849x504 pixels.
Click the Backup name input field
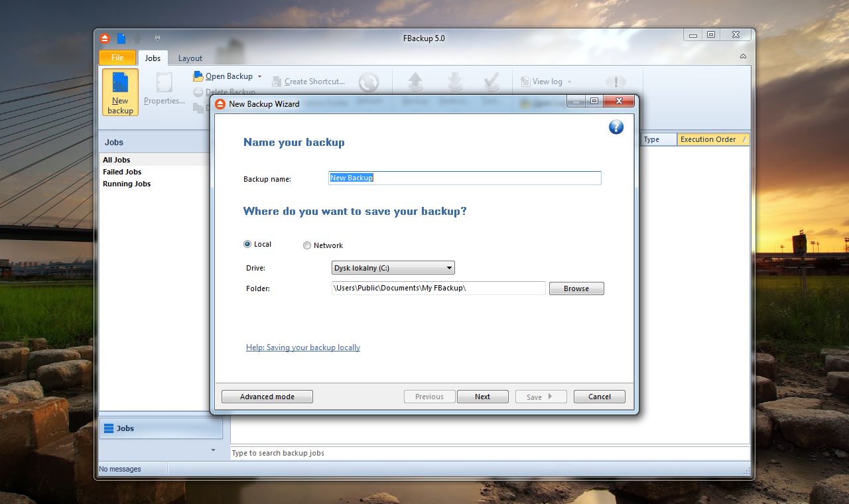465,178
